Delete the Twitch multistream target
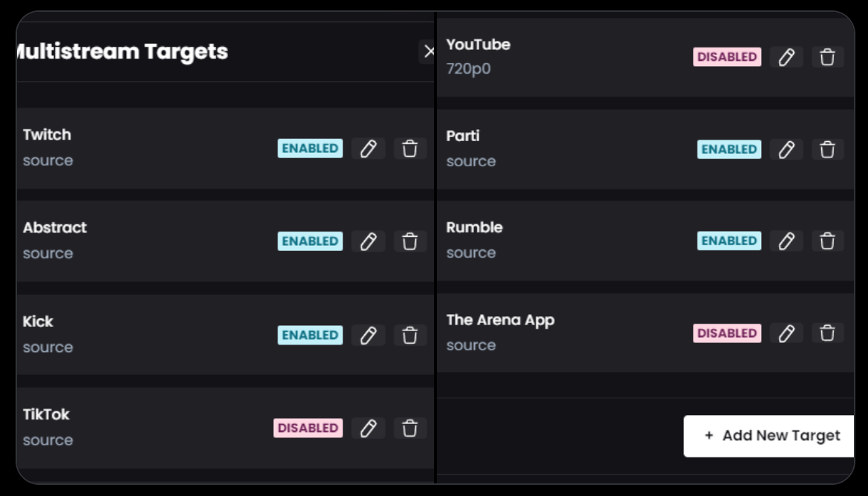 (410, 149)
